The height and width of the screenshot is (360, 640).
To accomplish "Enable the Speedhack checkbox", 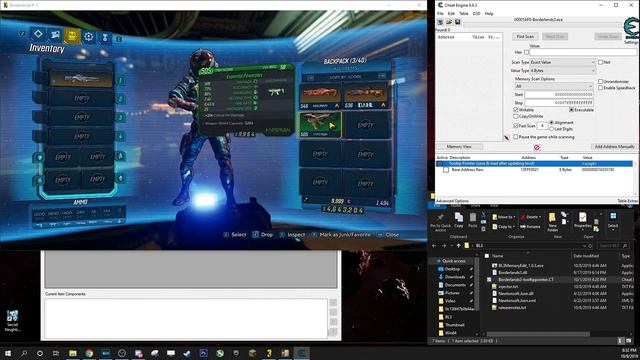I will pyautogui.click(x=600, y=88).
